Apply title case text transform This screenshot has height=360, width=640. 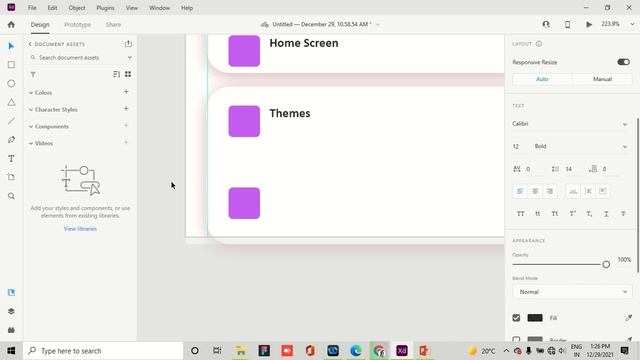point(555,214)
